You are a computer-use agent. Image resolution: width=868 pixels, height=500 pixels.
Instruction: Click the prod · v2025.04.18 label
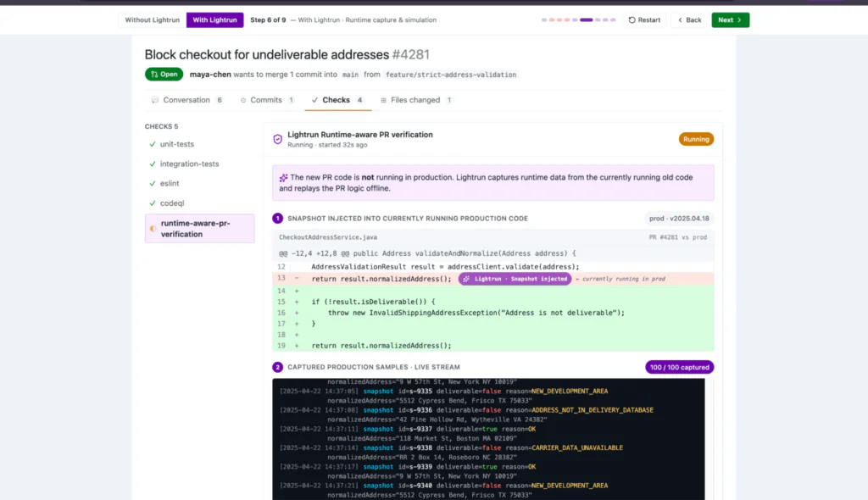coord(679,219)
